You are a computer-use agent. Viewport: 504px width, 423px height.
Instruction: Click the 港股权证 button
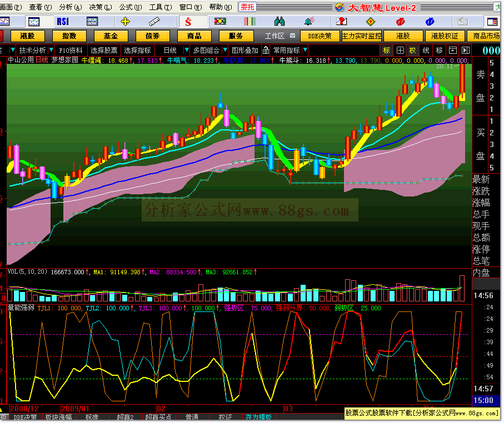point(445,36)
